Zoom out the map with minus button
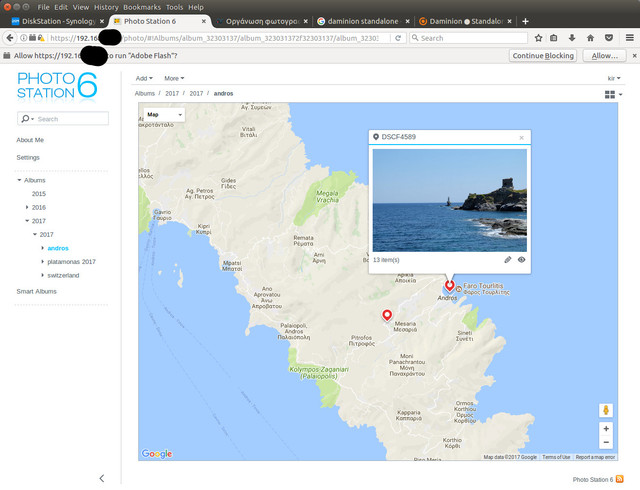Image resolution: width=640 pixels, height=490 pixels. 606,441
